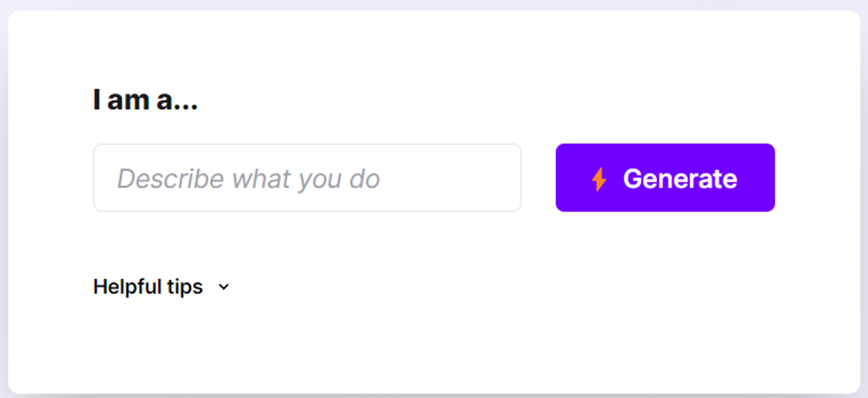
Task: Click the orange lightning bolt icon
Action: (x=599, y=179)
